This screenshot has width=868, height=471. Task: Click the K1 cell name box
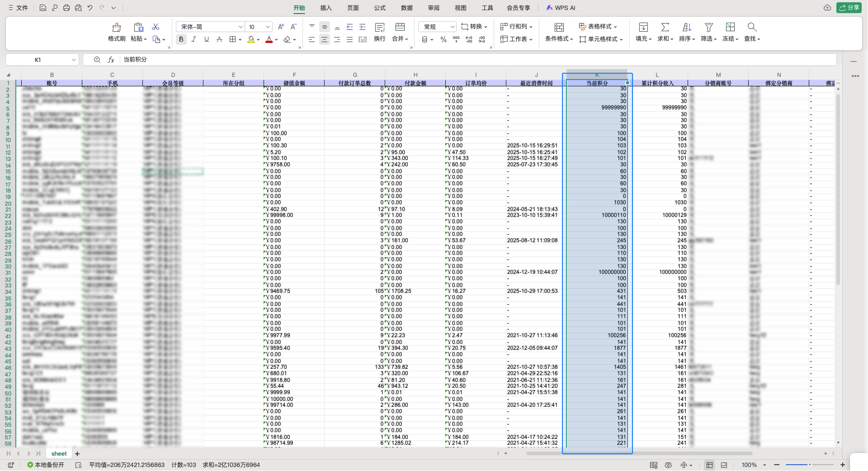[38, 60]
